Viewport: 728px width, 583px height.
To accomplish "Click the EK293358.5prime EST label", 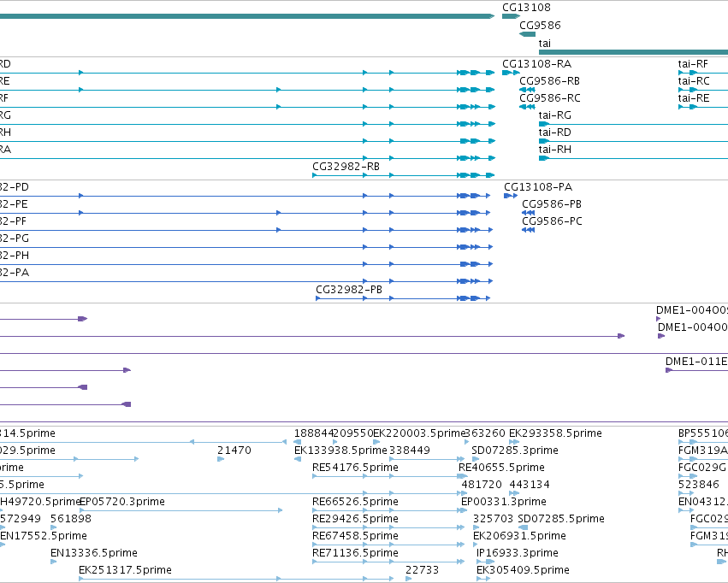I will [x=555, y=433].
